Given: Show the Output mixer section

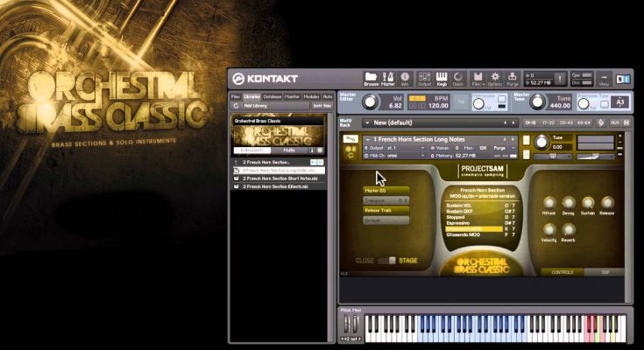Looking at the screenshot, I should coord(424,79).
